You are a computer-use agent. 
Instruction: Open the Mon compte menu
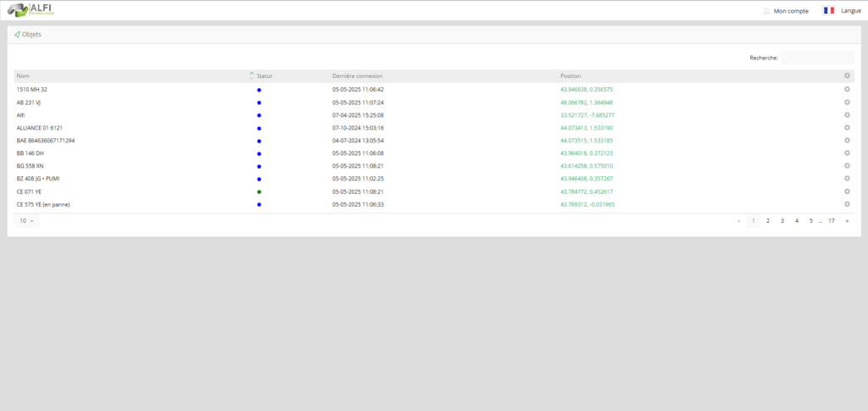[792, 11]
